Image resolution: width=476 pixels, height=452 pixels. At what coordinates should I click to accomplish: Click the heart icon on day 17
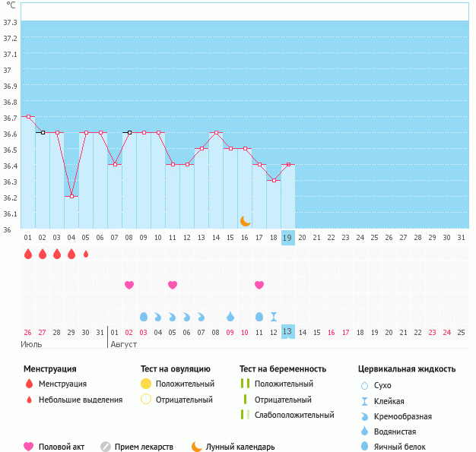259,285
